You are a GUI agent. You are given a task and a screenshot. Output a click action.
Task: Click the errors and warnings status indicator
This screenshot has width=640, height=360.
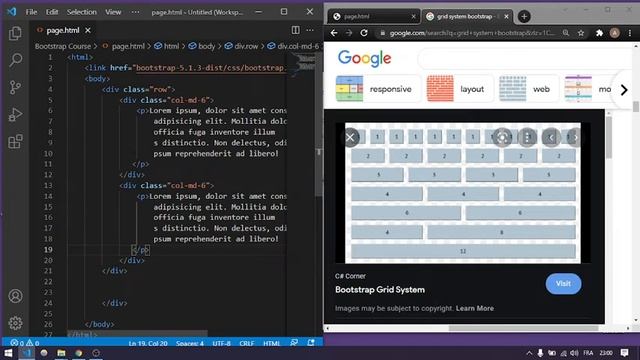25,343
